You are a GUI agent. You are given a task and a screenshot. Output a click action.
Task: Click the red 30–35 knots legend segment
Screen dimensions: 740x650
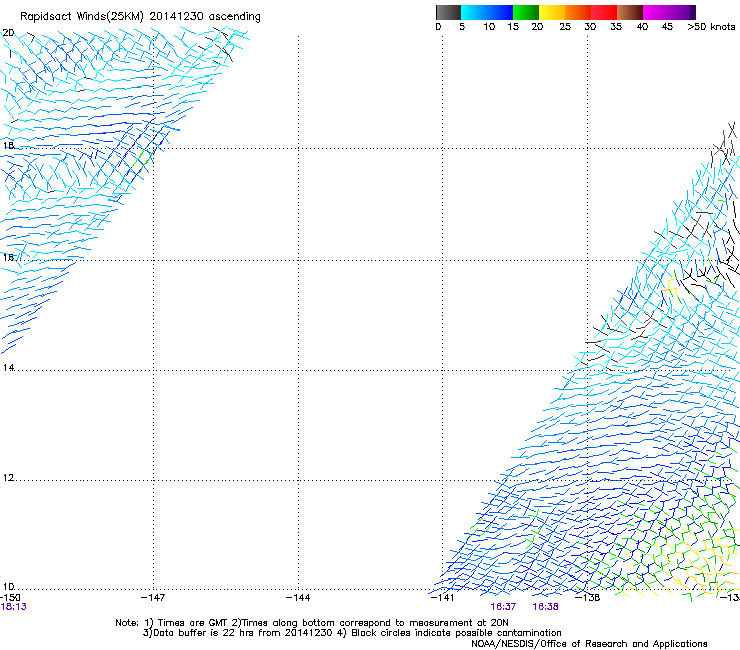pyautogui.click(x=604, y=12)
